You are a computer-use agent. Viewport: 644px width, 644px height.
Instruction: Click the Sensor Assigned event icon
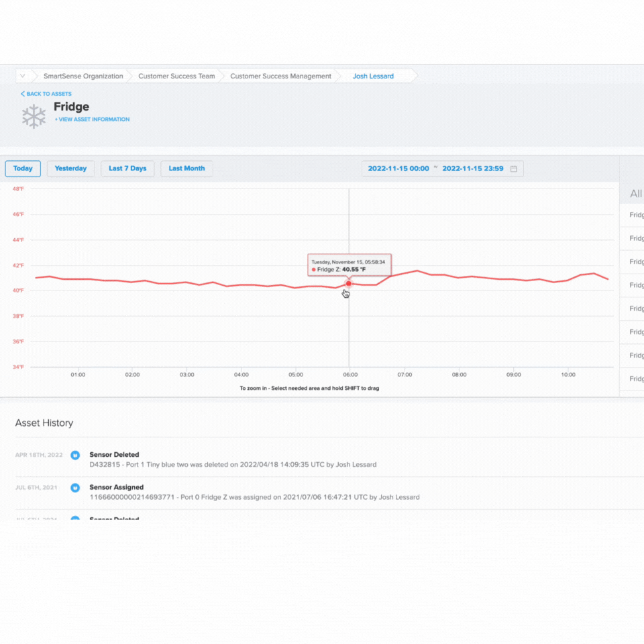pyautogui.click(x=75, y=488)
